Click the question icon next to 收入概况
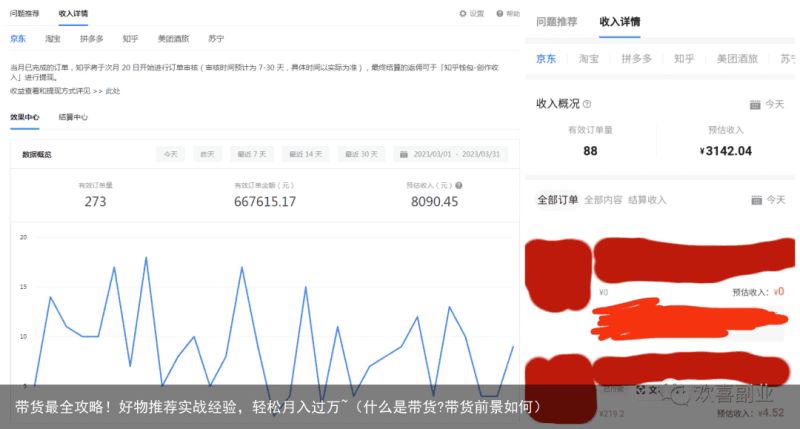Screen dimensions: 800x429 [587, 104]
